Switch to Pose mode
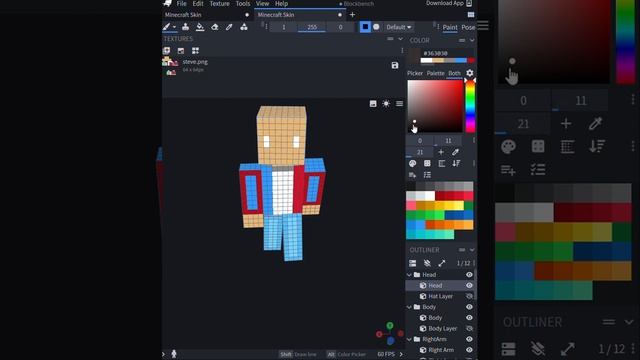 (x=468, y=27)
